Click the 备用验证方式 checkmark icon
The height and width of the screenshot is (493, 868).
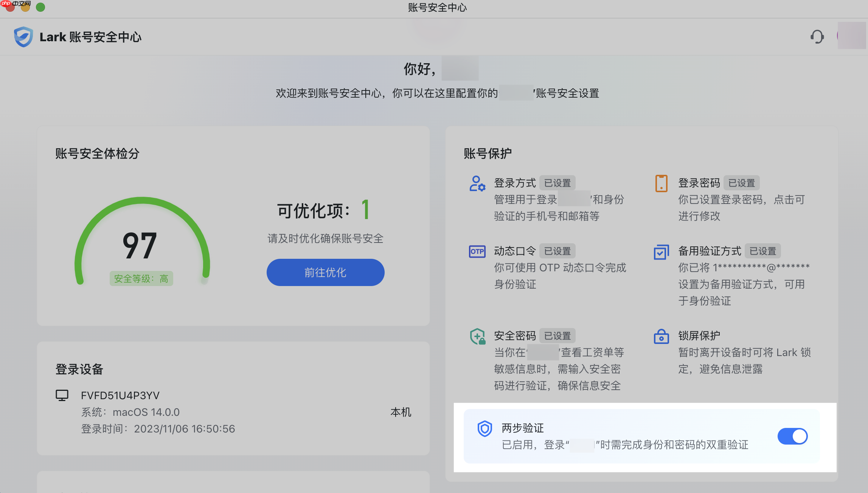click(x=661, y=252)
